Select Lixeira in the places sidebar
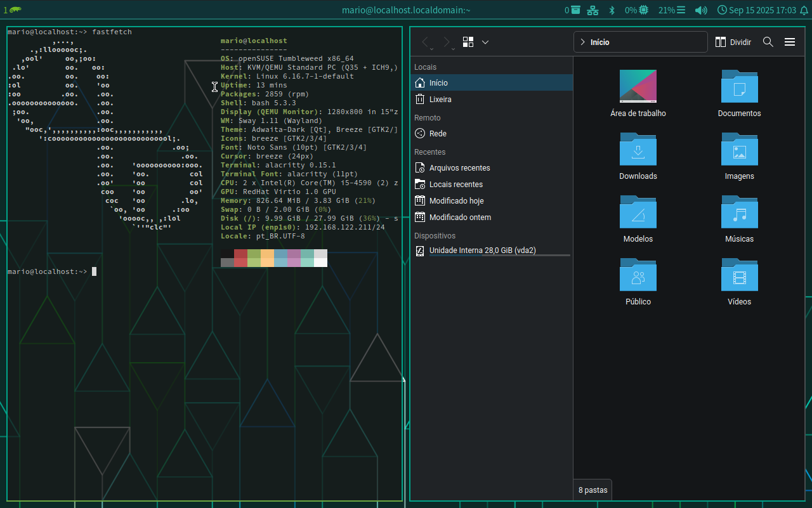The image size is (812, 508). tap(440, 100)
